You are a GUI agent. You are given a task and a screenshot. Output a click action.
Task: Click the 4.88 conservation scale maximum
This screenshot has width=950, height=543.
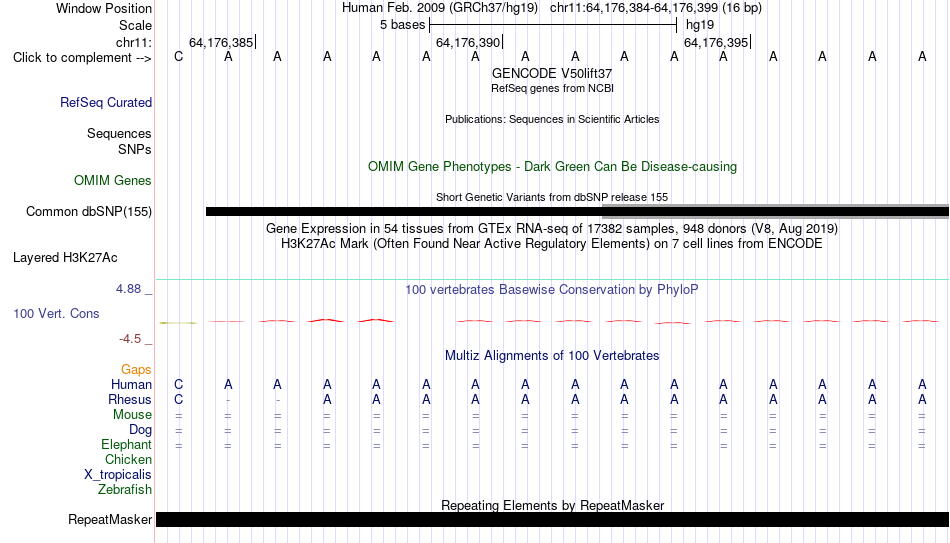coord(128,289)
